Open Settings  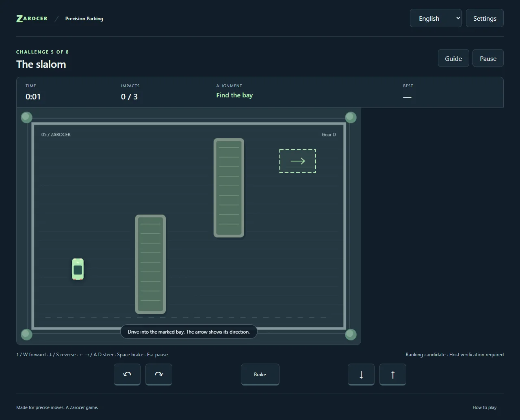pyautogui.click(x=485, y=18)
